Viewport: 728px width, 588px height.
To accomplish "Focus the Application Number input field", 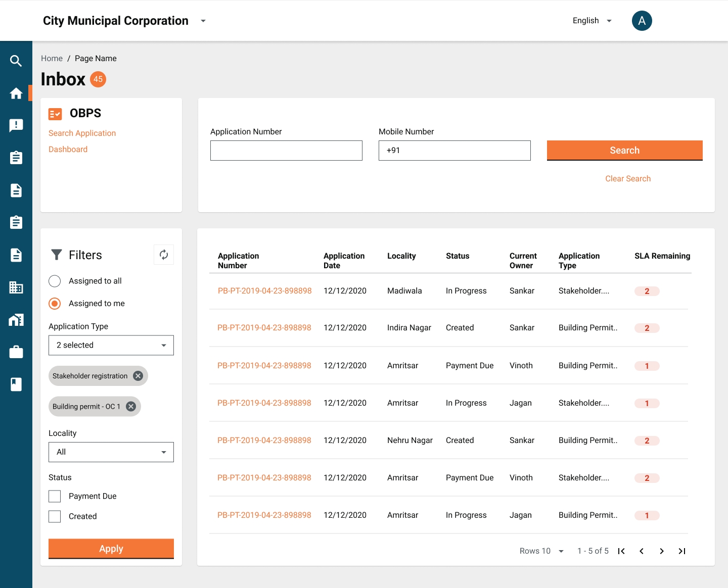I will point(286,151).
